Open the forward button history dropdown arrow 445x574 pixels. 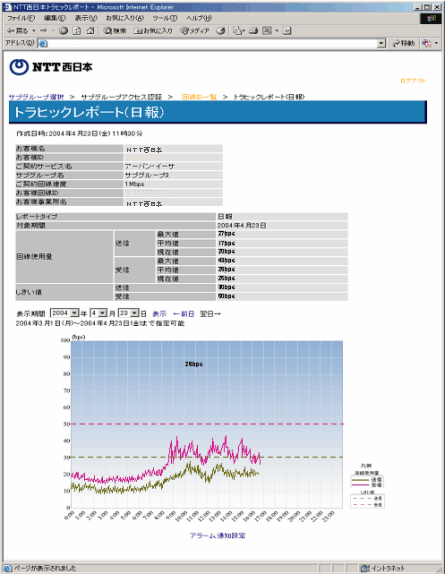(x=53, y=31)
